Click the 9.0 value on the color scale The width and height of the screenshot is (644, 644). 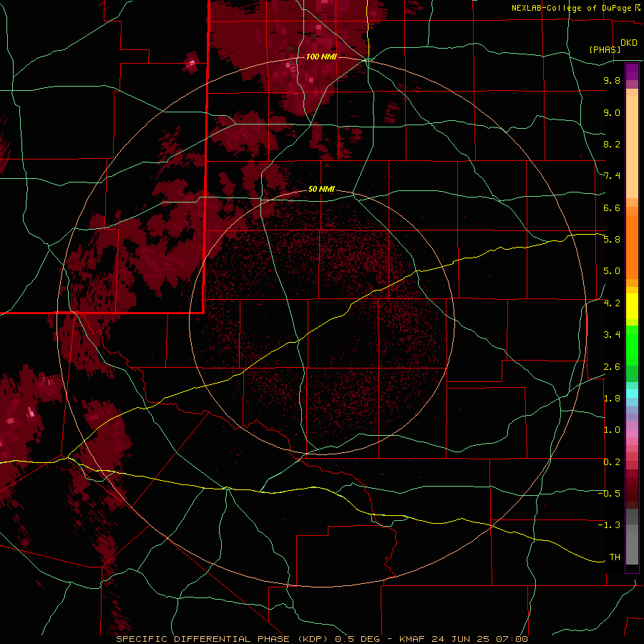click(612, 112)
